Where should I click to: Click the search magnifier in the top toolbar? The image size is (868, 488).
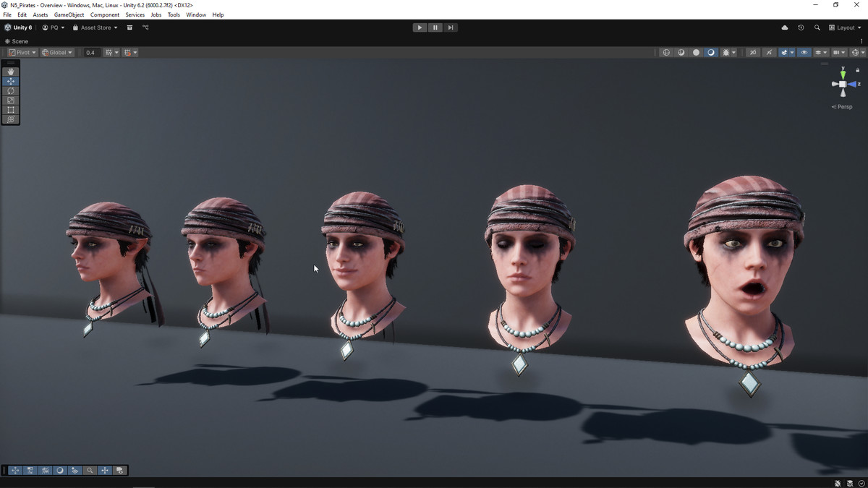(817, 27)
